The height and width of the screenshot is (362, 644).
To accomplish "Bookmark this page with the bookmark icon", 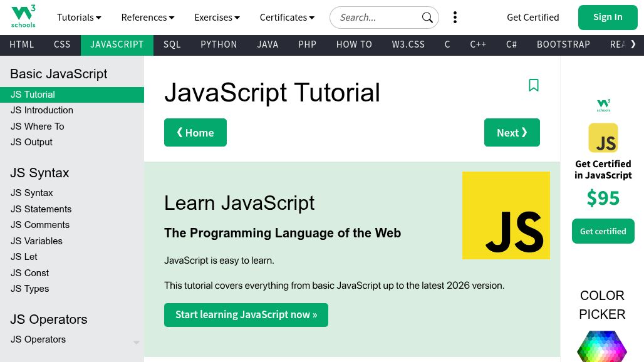I will [534, 85].
